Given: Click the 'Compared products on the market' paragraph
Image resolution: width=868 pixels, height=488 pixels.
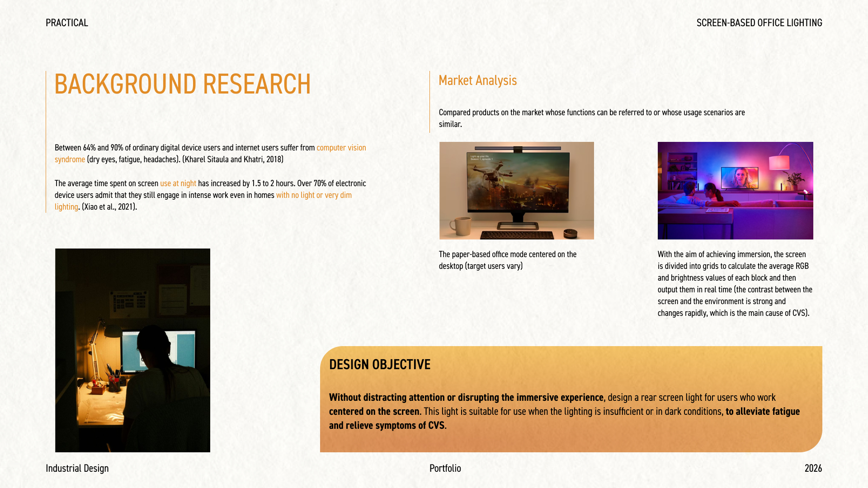Looking at the screenshot, I should [x=592, y=118].
